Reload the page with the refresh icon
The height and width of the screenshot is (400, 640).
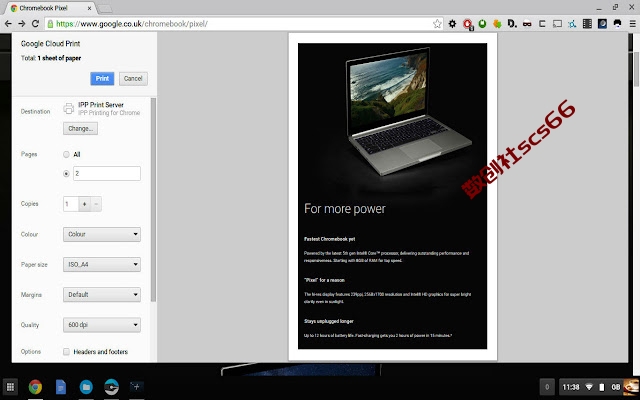(35, 24)
